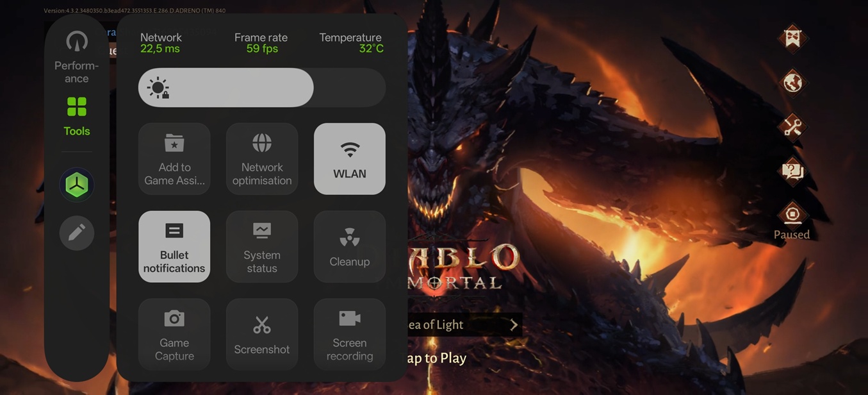Image resolution: width=868 pixels, height=395 pixels.
Task: Click the Paused download icon
Action: (792, 215)
